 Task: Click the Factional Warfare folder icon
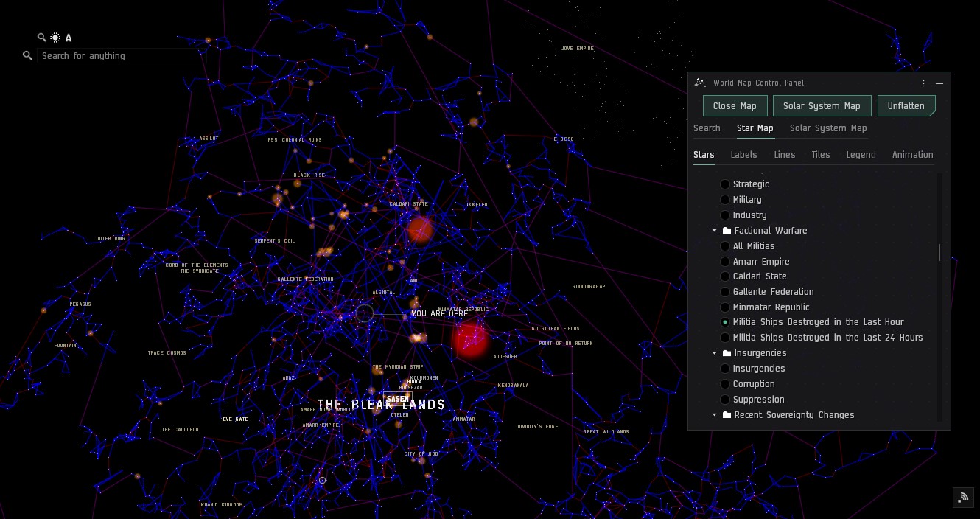pos(727,231)
